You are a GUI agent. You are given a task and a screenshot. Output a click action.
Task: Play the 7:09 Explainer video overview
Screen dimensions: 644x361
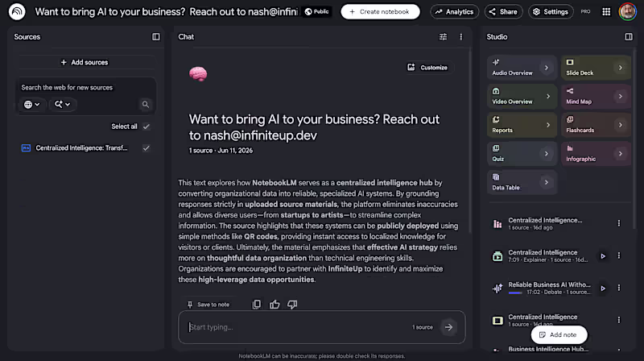(x=603, y=255)
